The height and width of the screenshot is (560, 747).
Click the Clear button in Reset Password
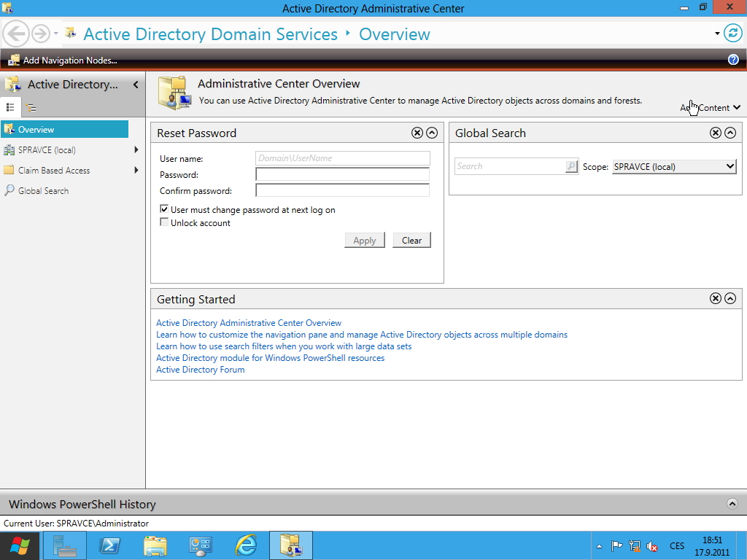[411, 240]
